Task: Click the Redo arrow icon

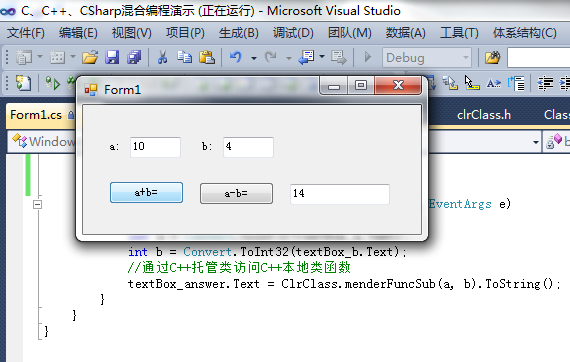Action: click(270, 57)
